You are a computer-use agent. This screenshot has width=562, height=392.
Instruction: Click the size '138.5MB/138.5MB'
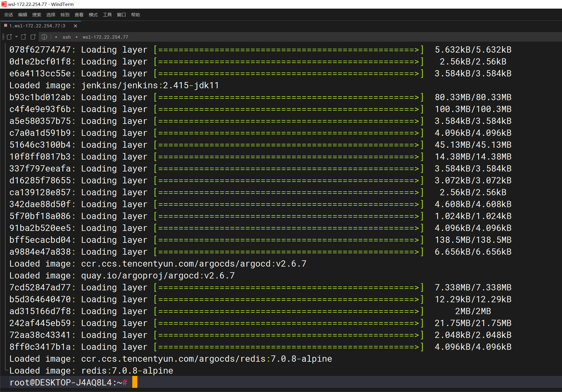[x=473, y=240]
